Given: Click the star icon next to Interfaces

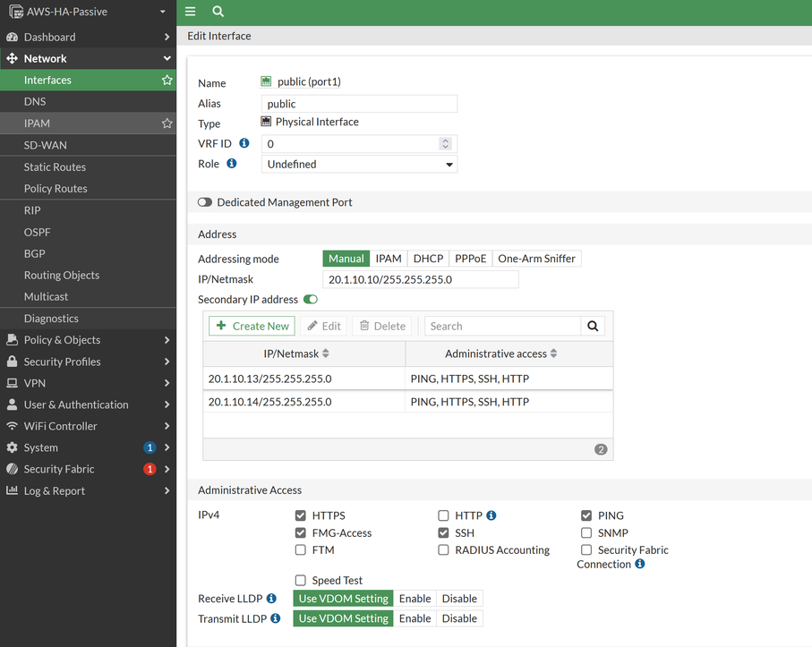Looking at the screenshot, I should tap(167, 81).
